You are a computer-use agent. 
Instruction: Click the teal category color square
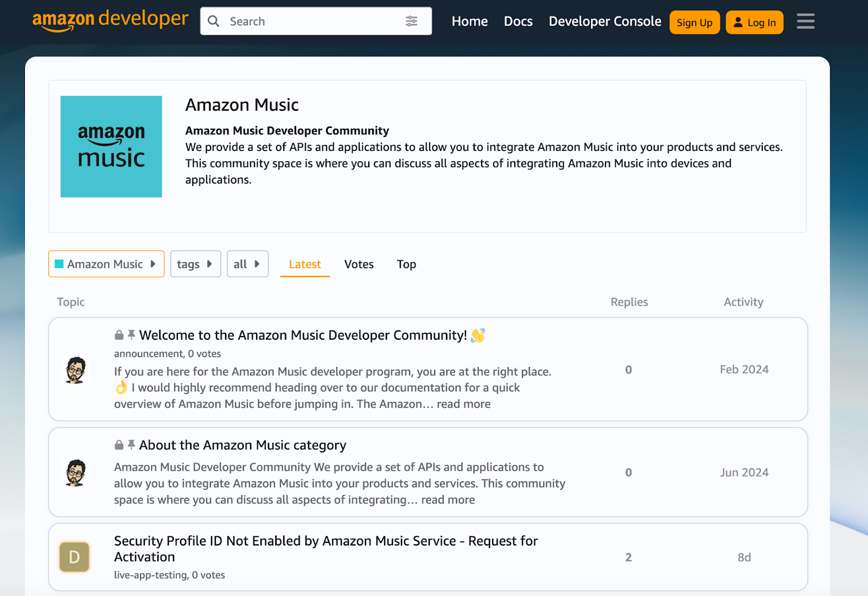pos(59,263)
